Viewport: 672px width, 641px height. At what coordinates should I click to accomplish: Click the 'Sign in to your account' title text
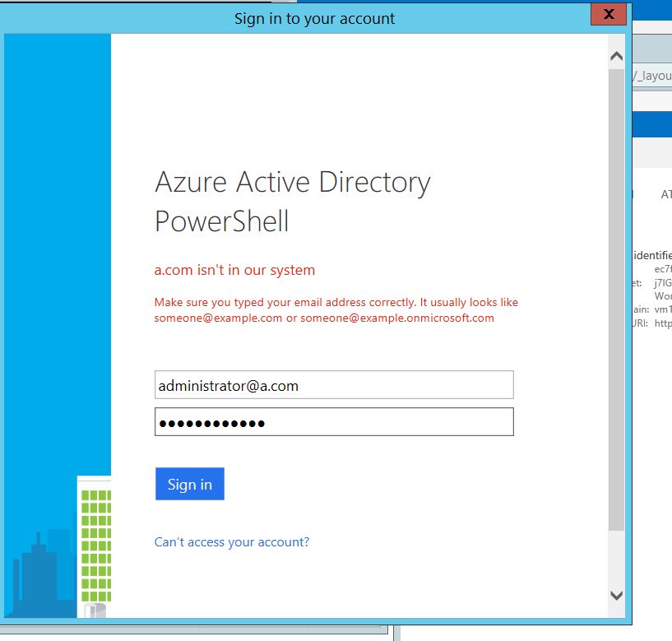pyautogui.click(x=314, y=19)
